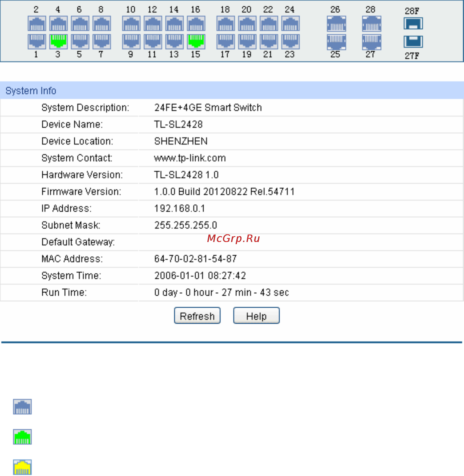This screenshot has height=476, width=464.
Task: Select device location SHENZHEN
Action: pyautogui.click(x=181, y=141)
